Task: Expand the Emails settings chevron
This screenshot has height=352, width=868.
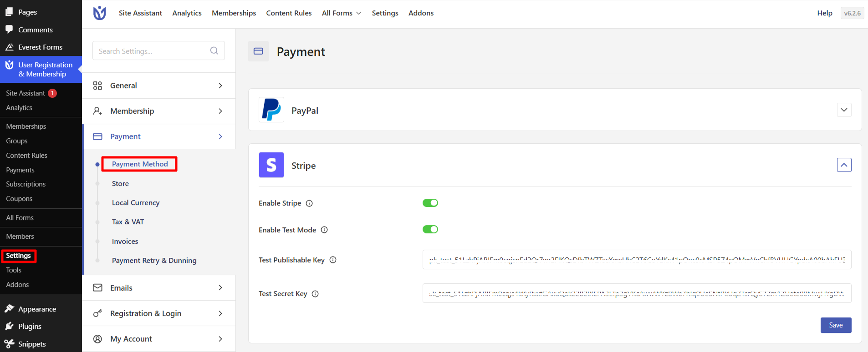Action: tap(220, 287)
